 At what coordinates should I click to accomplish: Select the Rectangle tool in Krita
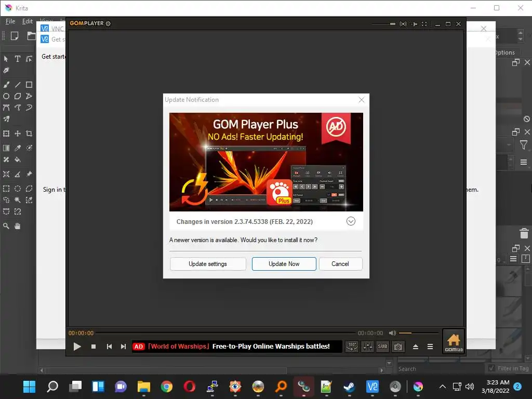(x=29, y=85)
